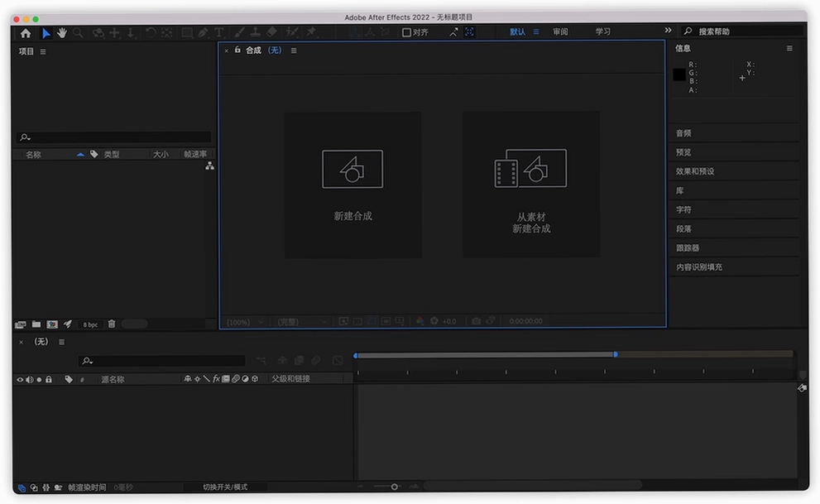This screenshot has height=504, width=820.
Task: Switch to the 学习 workspace
Action: tap(602, 32)
